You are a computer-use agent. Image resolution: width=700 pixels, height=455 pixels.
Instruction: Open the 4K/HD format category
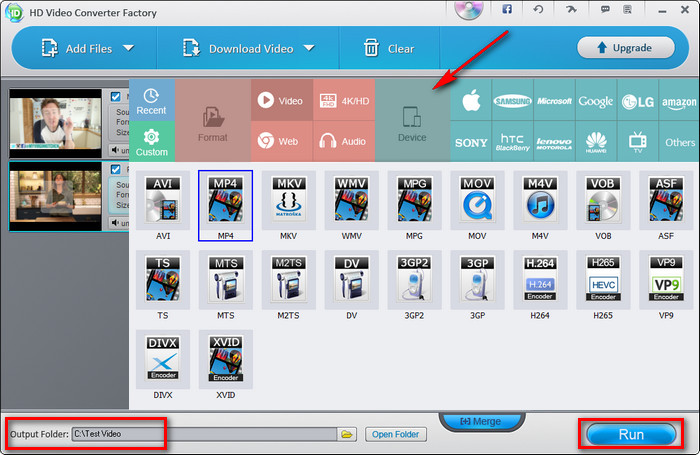point(344,100)
